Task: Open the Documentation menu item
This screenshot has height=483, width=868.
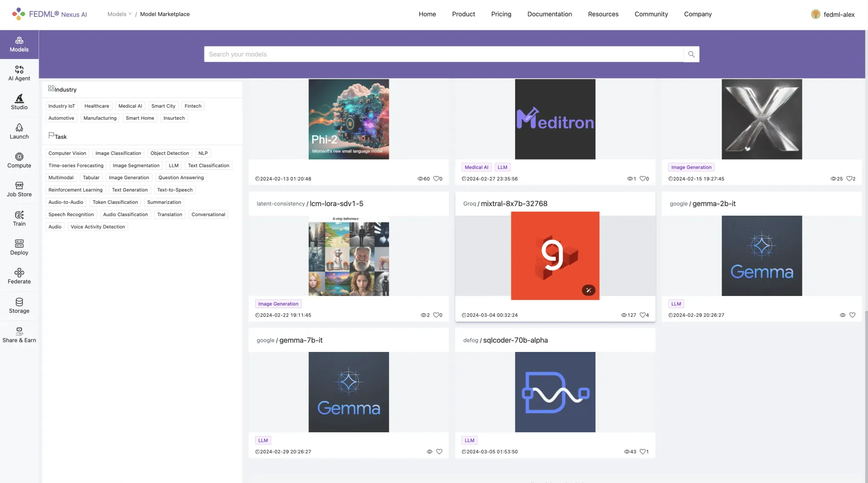Action: click(549, 14)
